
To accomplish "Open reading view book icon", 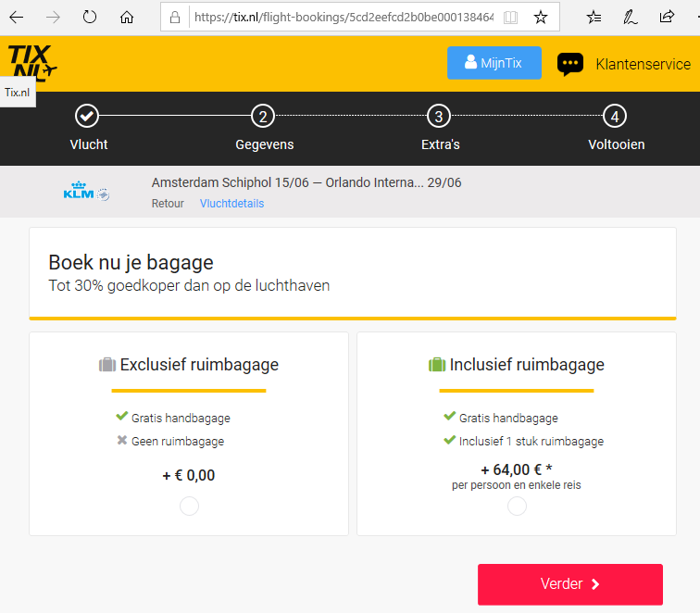I will click(510, 18).
